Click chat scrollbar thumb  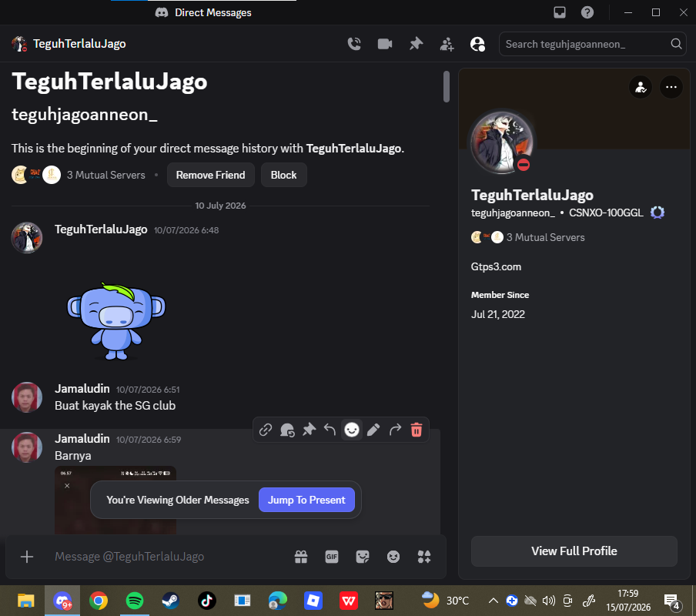pos(446,86)
